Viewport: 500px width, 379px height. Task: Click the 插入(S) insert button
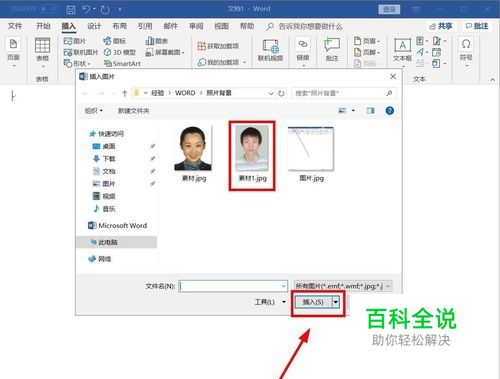point(313,302)
